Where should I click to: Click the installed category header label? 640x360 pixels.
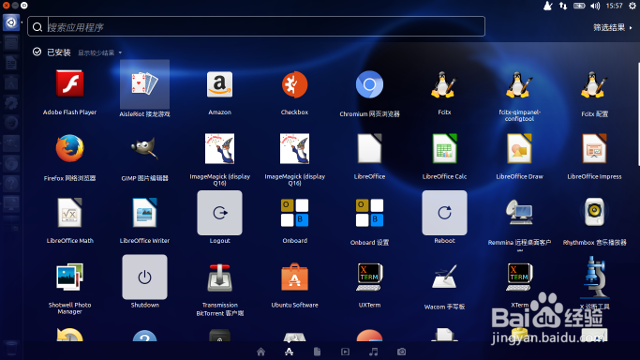59,52
